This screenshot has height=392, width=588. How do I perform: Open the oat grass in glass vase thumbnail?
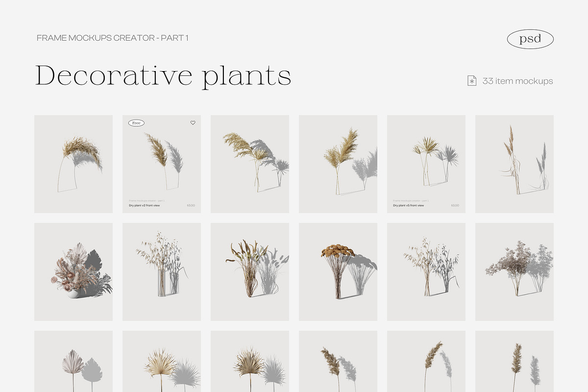162,272
